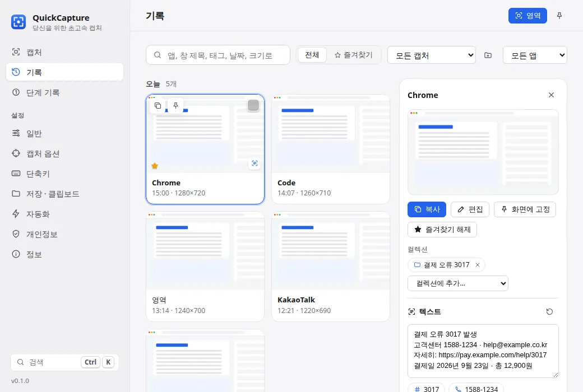Copy the Chrome capture via card icon
Screen dimensions: 583x392
pyautogui.click(x=158, y=105)
